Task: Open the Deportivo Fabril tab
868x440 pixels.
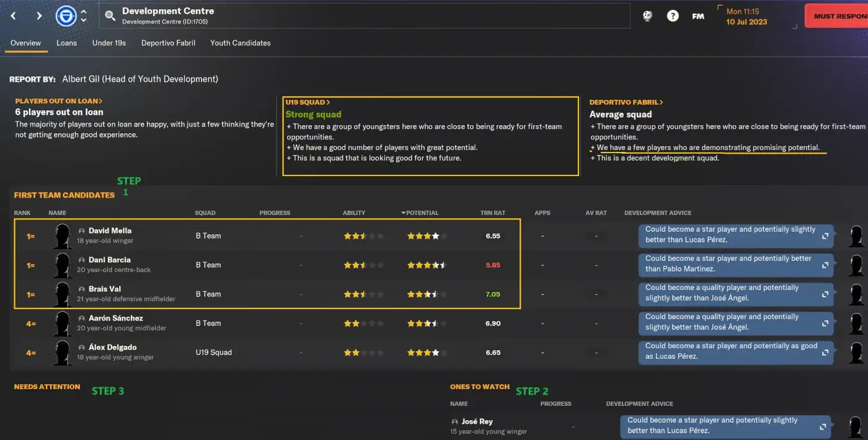Action: point(168,43)
